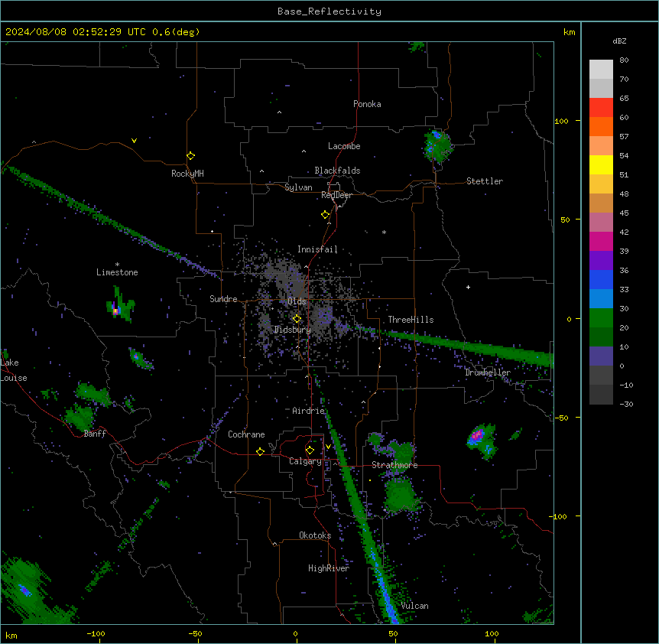Click the RedDeer city label
This screenshot has width=659, height=644.
[336, 195]
